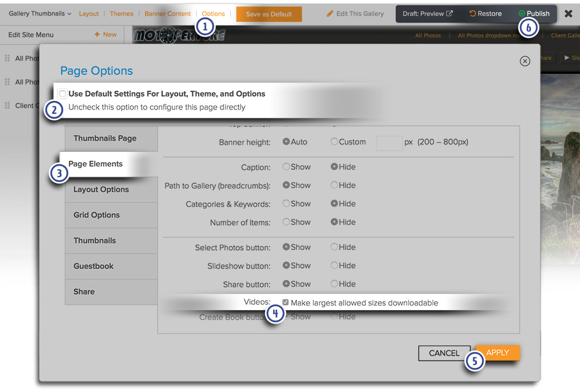Open the Themes menu link

pos(121,13)
